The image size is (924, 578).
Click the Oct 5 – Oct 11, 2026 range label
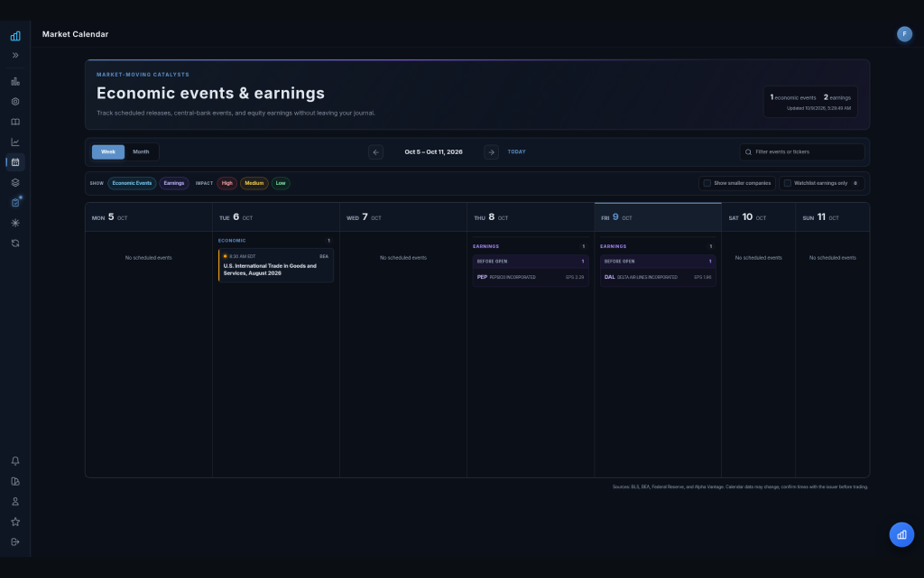tap(434, 152)
